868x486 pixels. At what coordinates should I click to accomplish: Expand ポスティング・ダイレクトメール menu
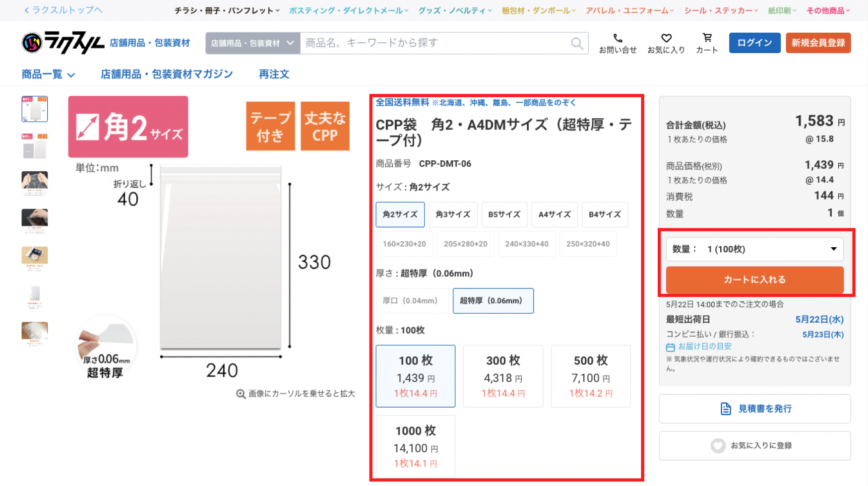(349, 10)
